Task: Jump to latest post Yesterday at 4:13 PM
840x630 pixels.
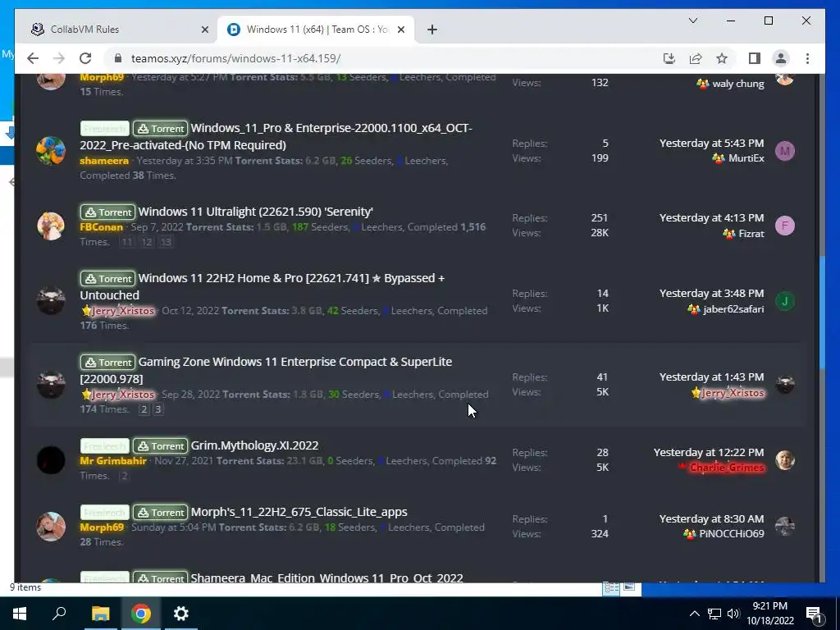Action: tap(711, 218)
